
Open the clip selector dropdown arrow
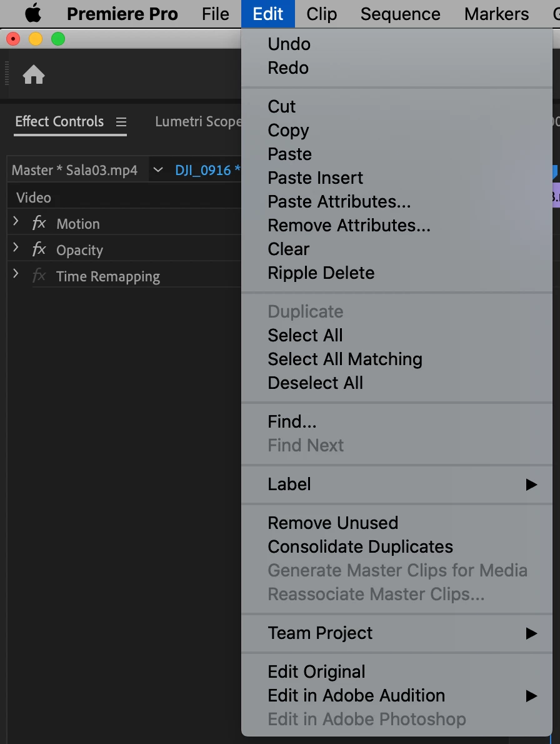[x=157, y=170]
